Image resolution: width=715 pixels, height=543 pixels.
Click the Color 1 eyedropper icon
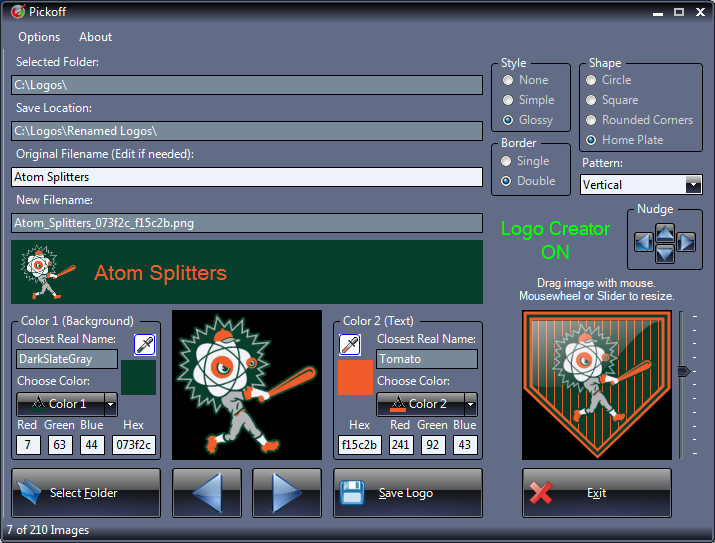click(x=145, y=345)
